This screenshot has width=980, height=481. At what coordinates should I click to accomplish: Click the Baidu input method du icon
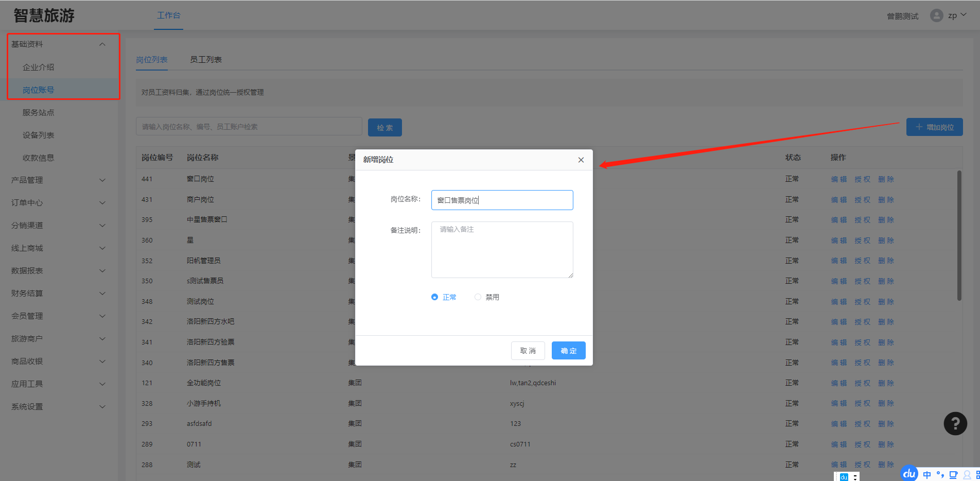point(909,473)
